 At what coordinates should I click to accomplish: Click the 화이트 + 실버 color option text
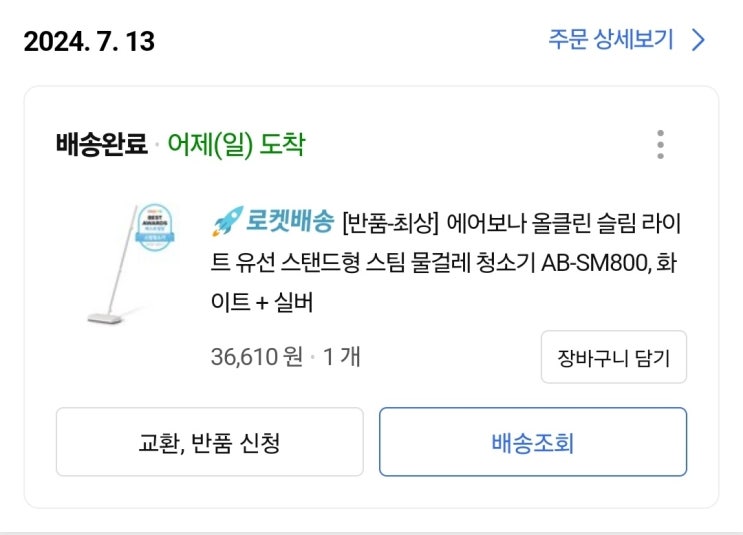tap(260, 302)
